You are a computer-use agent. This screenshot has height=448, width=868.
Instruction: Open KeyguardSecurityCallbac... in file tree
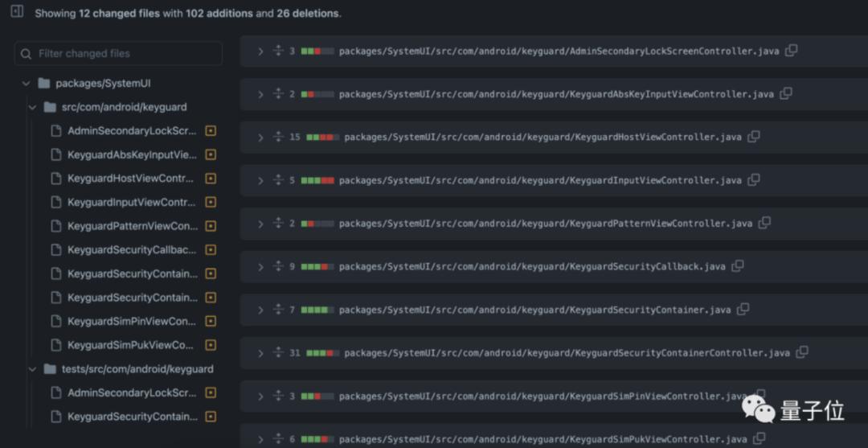point(132,250)
